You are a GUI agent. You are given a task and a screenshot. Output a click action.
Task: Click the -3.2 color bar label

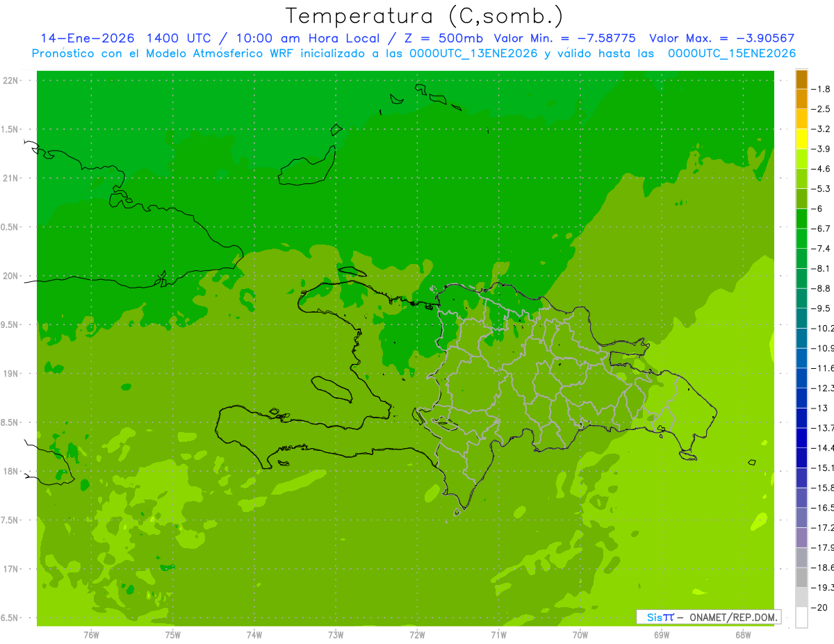tap(821, 129)
